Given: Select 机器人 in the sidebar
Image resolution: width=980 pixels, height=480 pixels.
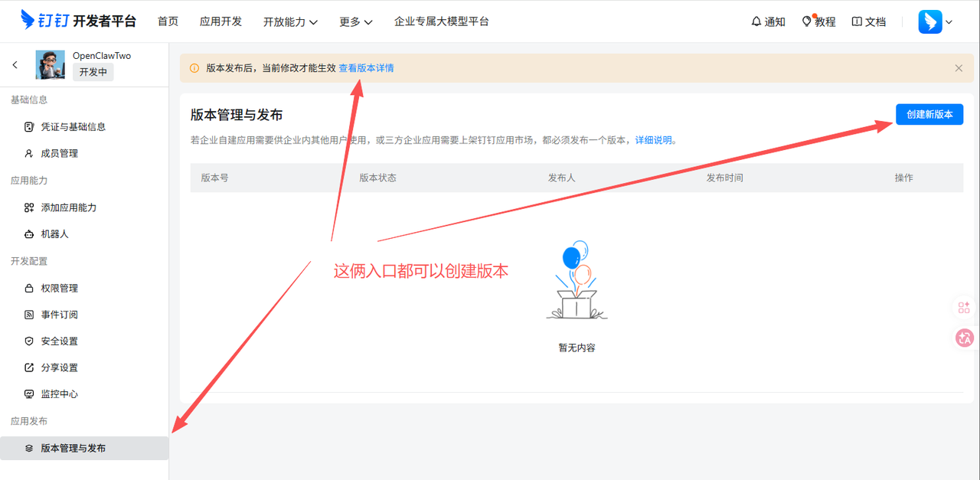Looking at the screenshot, I should (x=54, y=234).
